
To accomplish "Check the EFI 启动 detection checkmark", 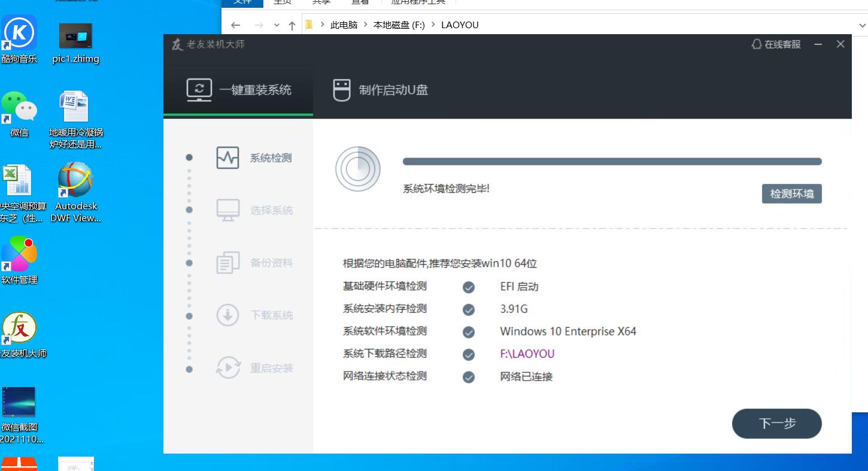I will point(469,286).
